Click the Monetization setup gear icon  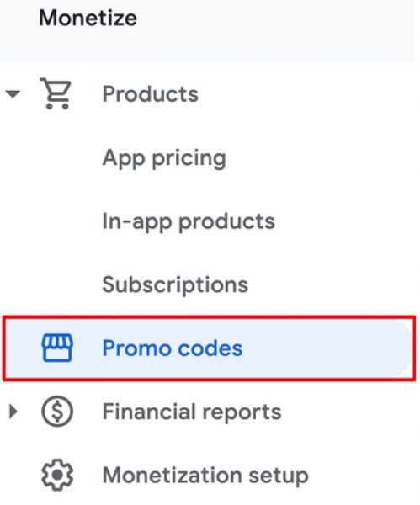point(57,475)
